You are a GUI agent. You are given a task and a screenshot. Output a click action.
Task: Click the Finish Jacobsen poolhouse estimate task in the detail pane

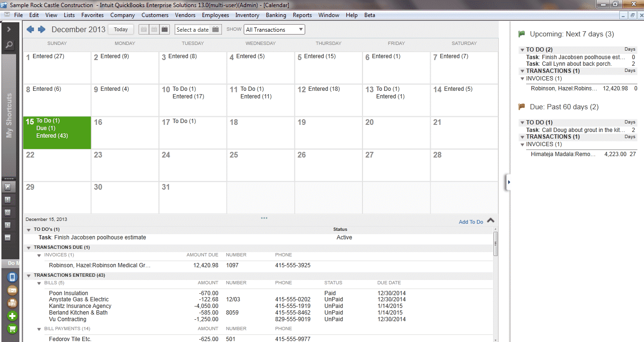click(x=92, y=237)
